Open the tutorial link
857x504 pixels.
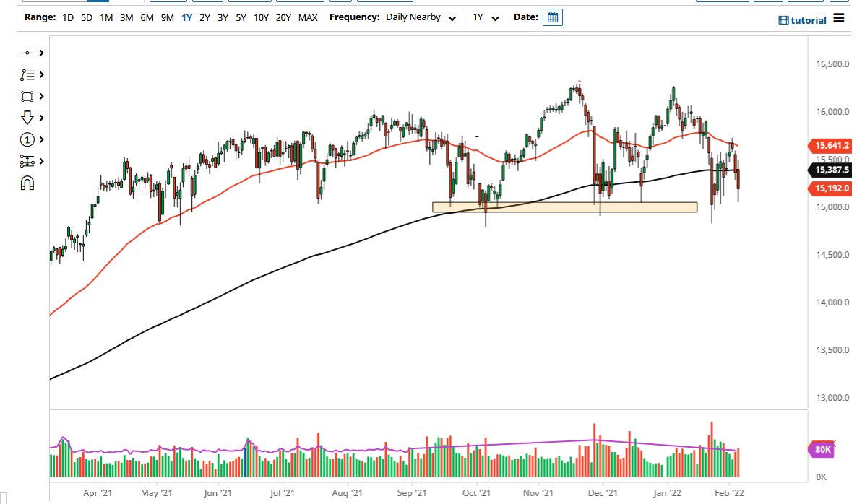pyautogui.click(x=804, y=19)
